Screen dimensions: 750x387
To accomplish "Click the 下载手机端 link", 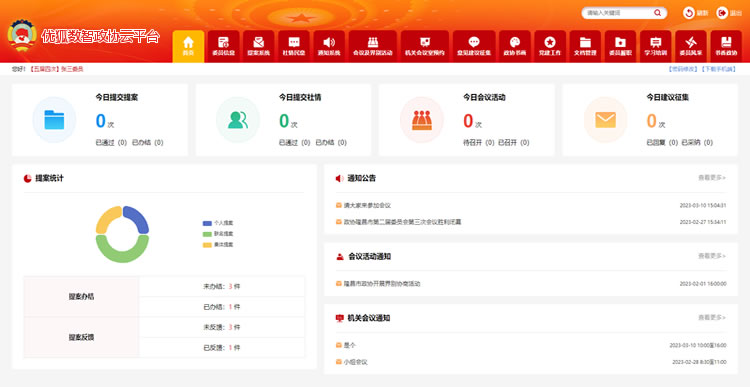I will 719,69.
